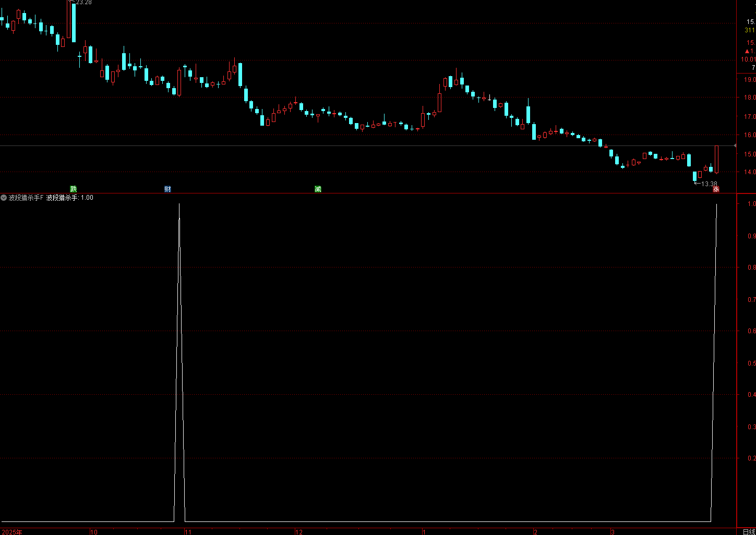
Task: Click the 波段猎杀手F indicator name
Action: 26,198
